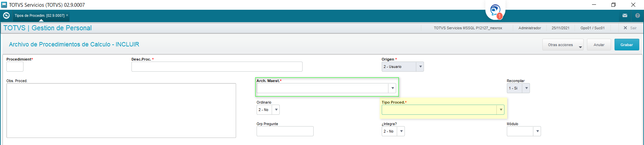Screen dimensions: 644x145
Task: Expand the Otras acciones menu
Action: (563, 45)
